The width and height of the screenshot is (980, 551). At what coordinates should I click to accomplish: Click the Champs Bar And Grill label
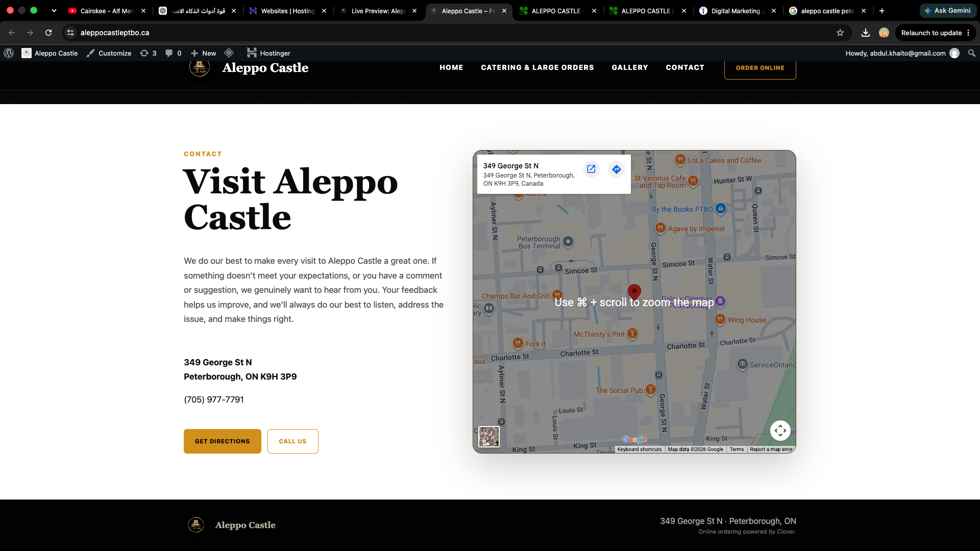click(515, 296)
